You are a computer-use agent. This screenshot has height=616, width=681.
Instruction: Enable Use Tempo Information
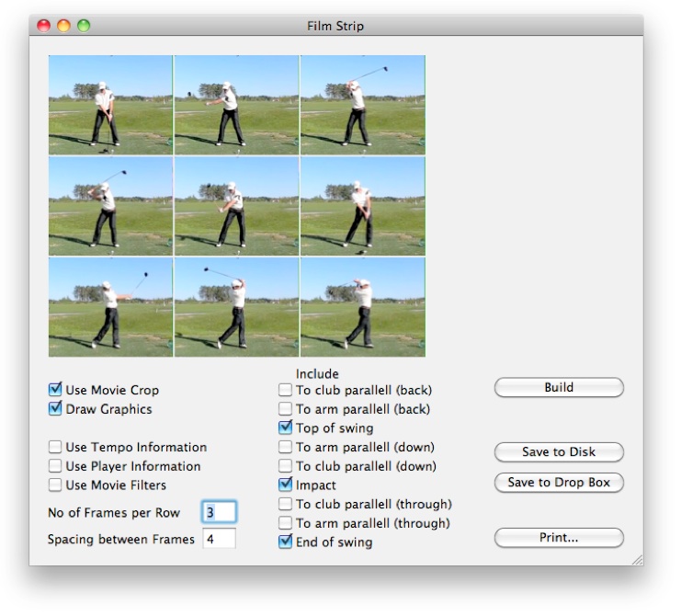(x=55, y=447)
